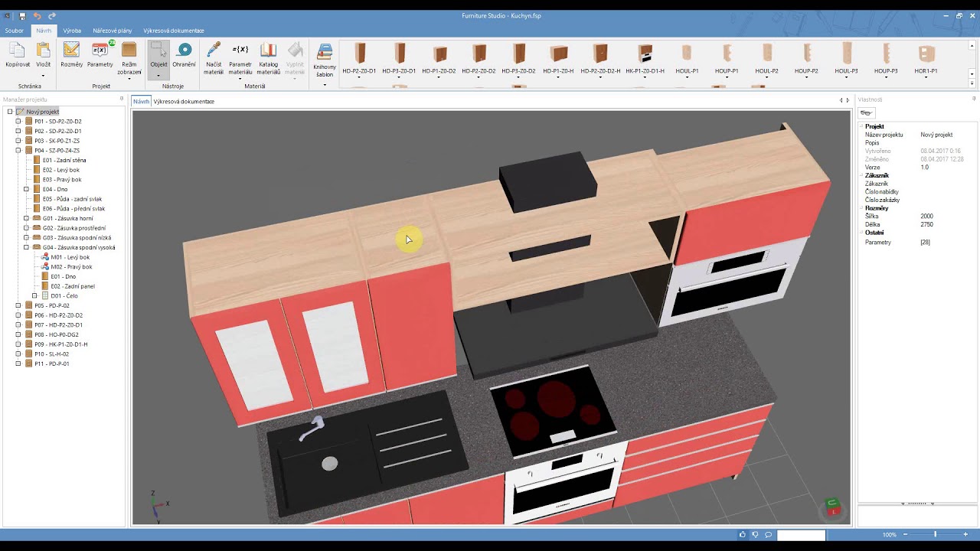The image size is (980, 551).
Task: Adjust the zoom slider in status bar
Action: (934, 534)
